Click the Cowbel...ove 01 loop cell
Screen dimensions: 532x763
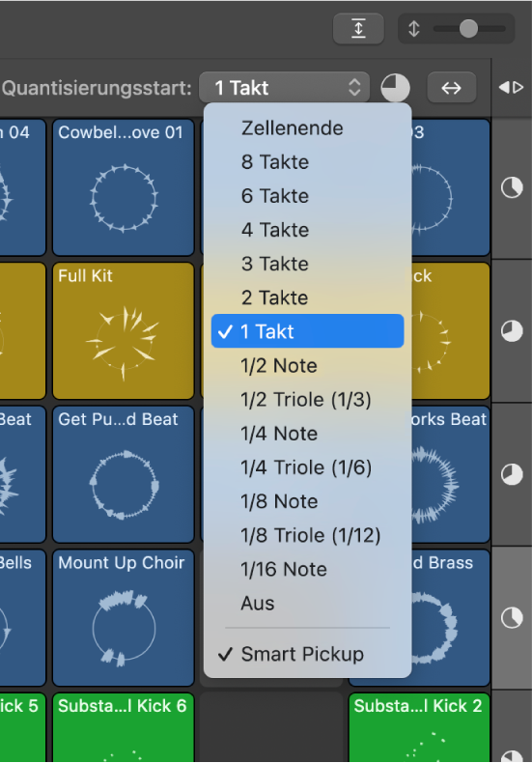tap(123, 187)
